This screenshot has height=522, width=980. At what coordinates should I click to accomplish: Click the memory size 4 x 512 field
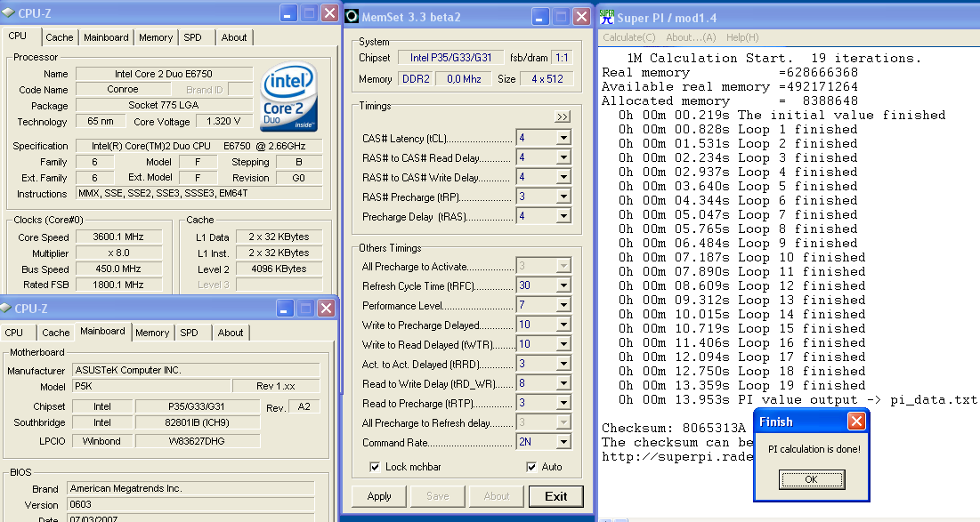click(547, 78)
